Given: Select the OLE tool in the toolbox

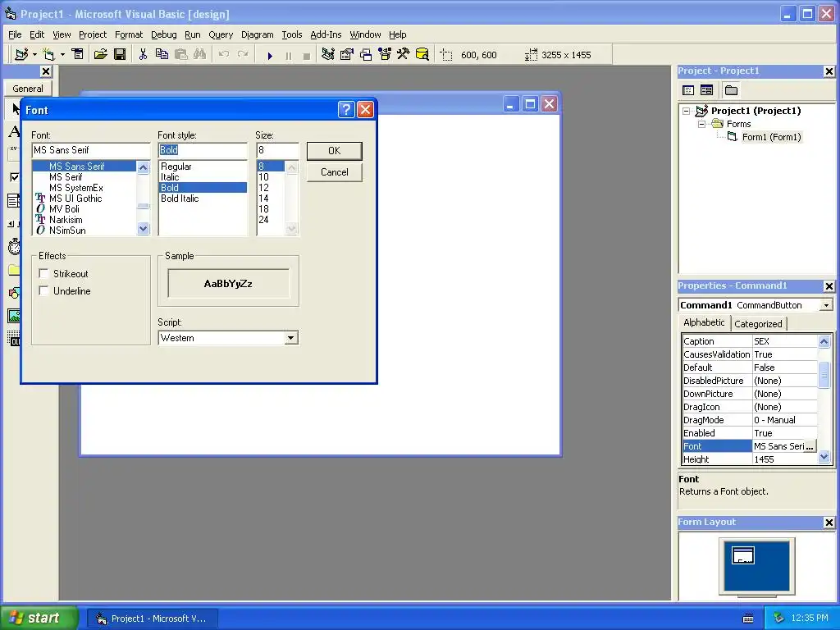Looking at the screenshot, I should 14,339.
